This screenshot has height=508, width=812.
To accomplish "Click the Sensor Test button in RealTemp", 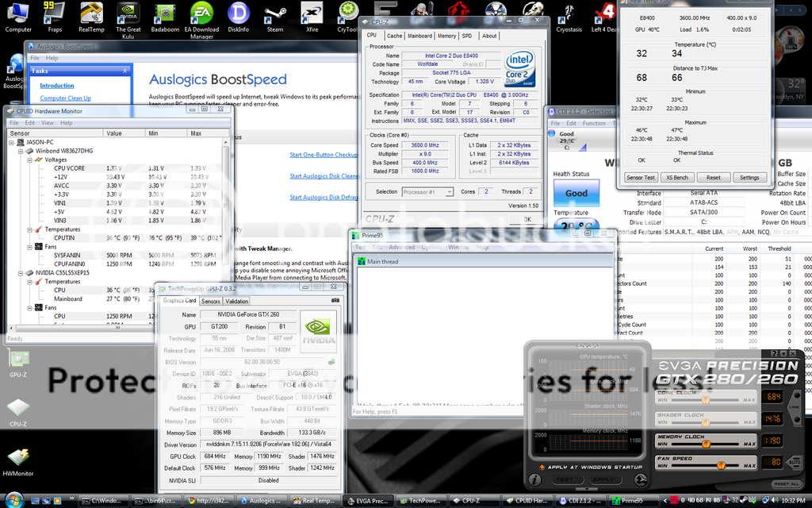I will (x=641, y=178).
